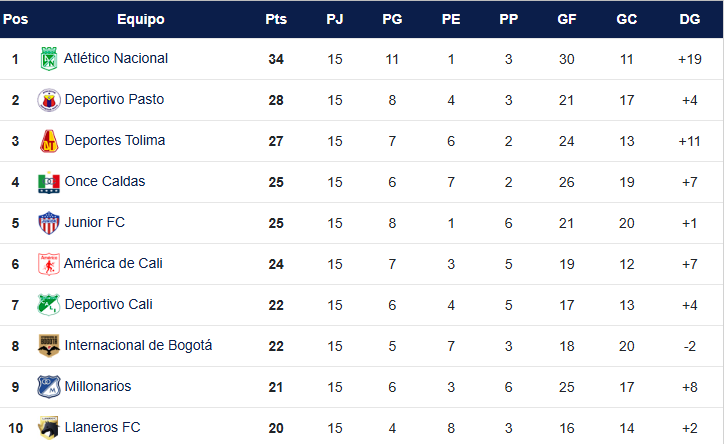Screen dimensions: 725x444
Task: Click the Internacional de Bogotá badge
Action: 48,346
